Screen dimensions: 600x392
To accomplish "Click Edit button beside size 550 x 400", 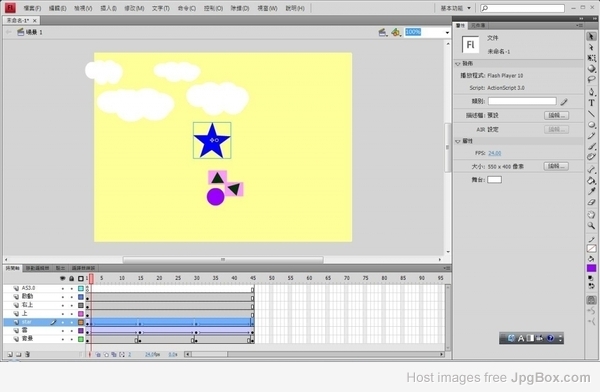I will tap(556, 166).
